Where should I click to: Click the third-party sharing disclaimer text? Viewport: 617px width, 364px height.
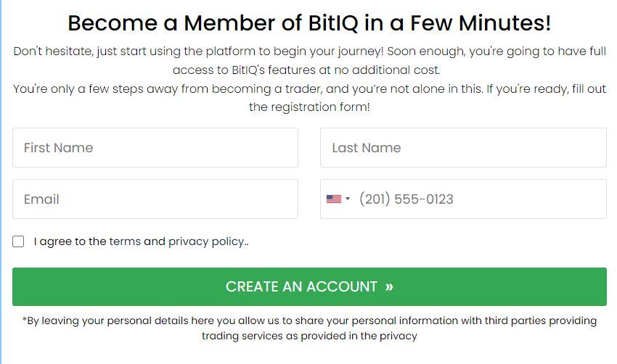point(309,320)
